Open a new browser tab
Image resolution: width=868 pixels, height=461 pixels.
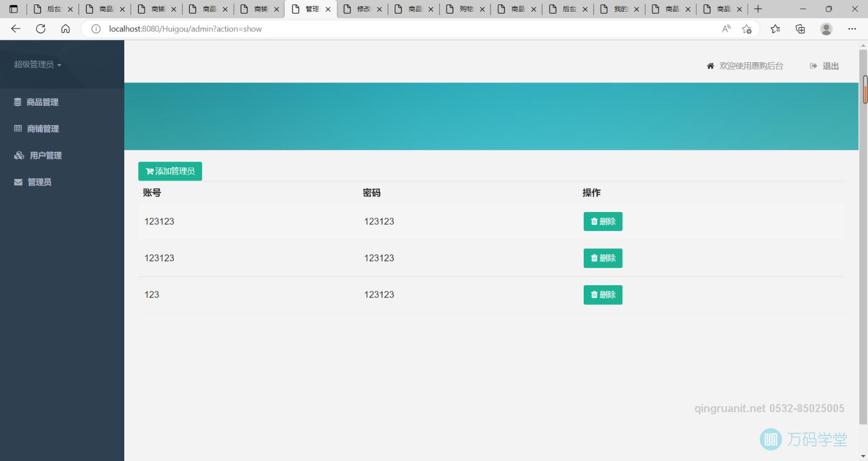[758, 9]
